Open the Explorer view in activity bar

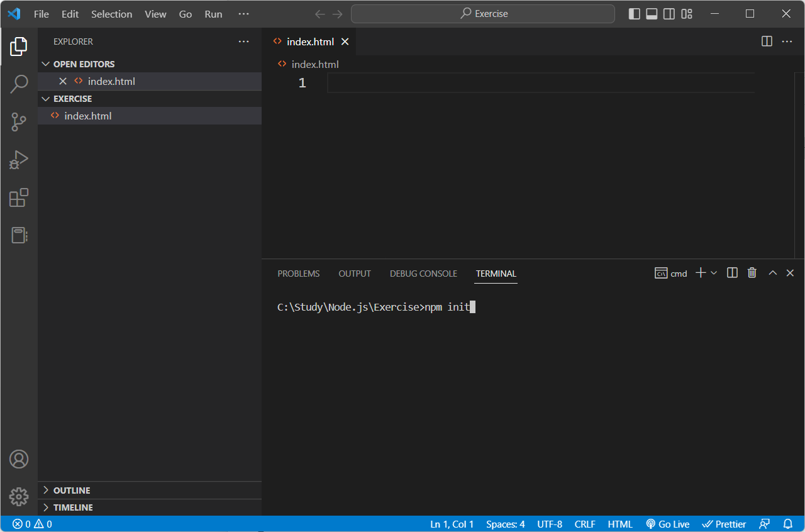pos(19,46)
